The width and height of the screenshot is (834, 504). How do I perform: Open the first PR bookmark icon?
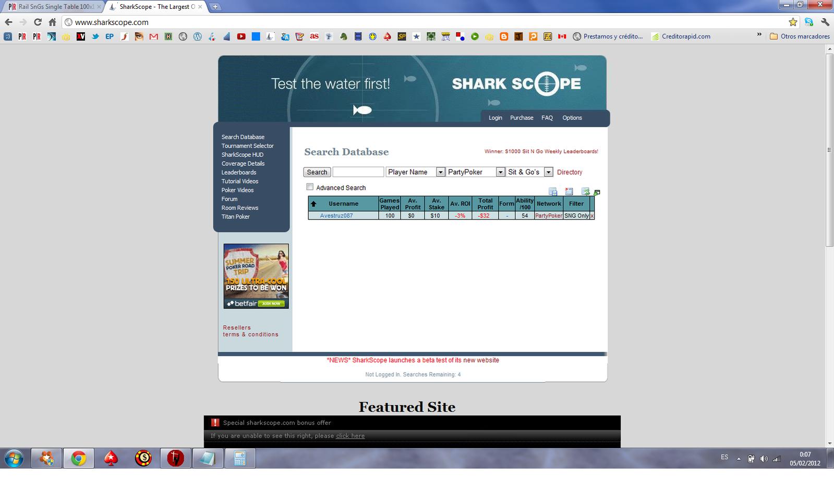tap(22, 36)
